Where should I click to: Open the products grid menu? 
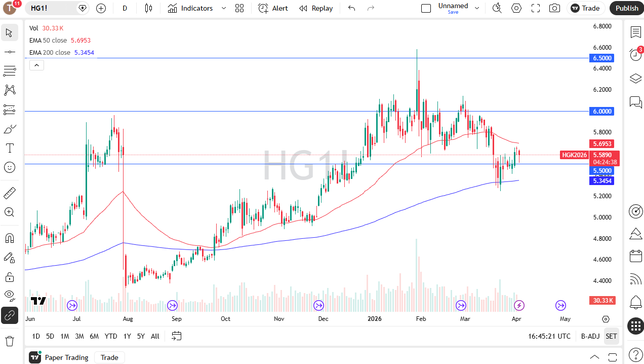[x=635, y=326]
